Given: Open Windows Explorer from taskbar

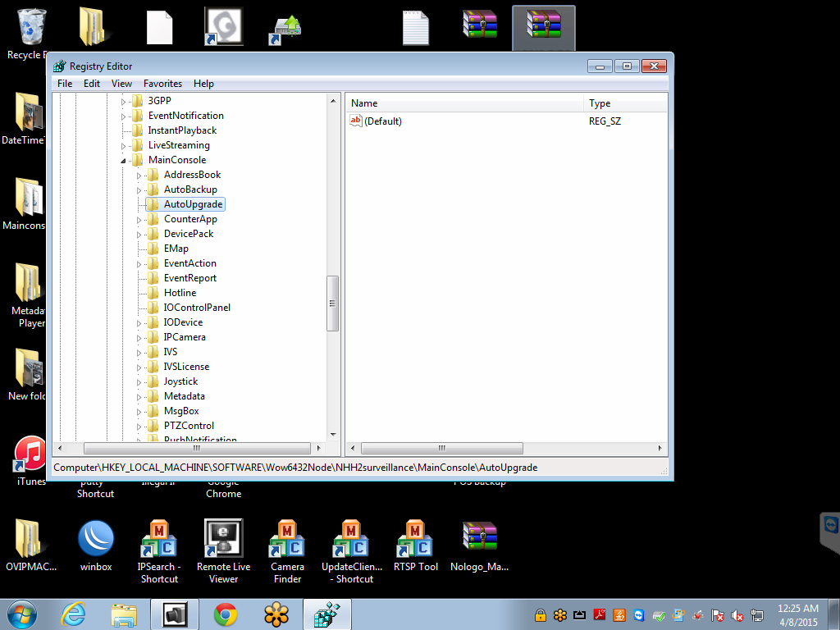Looking at the screenshot, I should click(x=124, y=614).
